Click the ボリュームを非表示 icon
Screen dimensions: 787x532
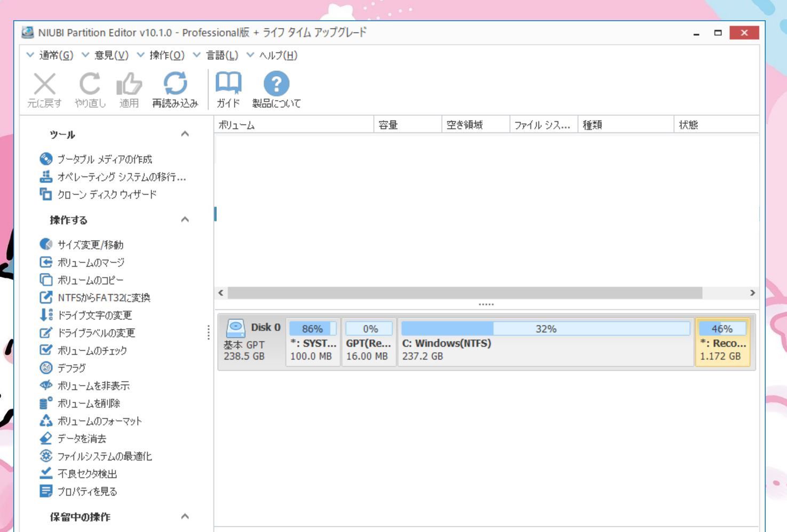click(46, 385)
